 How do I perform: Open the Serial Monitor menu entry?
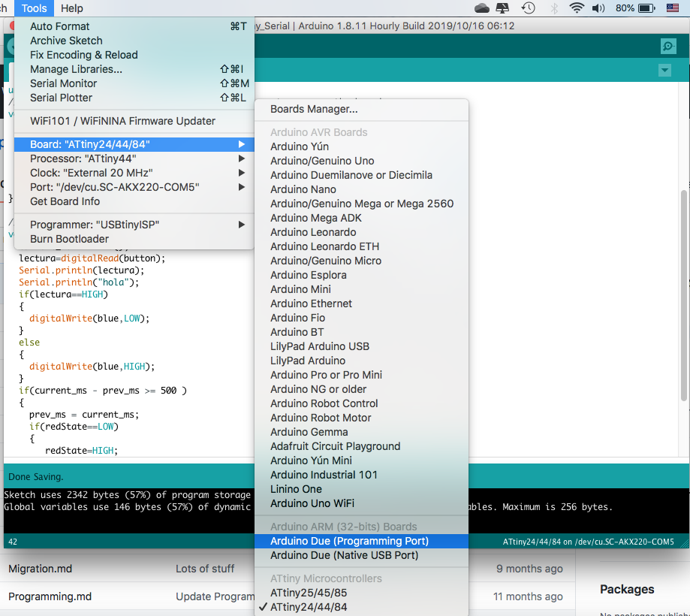coord(134,83)
